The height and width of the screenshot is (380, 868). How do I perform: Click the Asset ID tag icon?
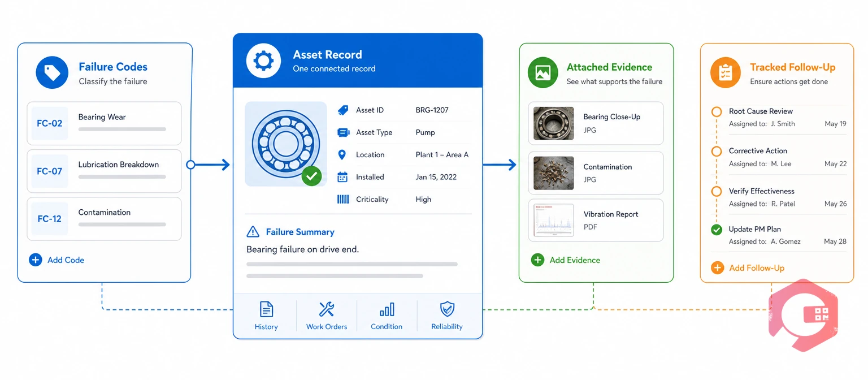coord(343,110)
